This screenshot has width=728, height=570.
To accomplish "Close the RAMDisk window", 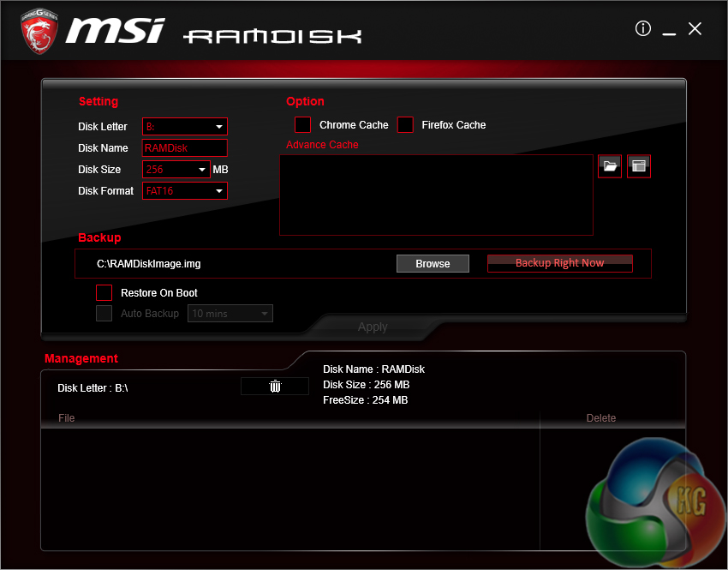I will 695,29.
